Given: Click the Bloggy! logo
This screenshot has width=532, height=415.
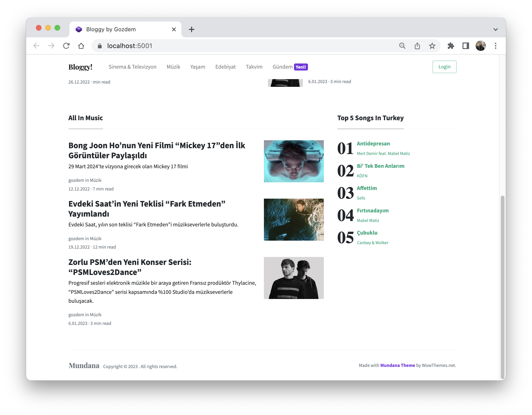Looking at the screenshot, I should (80, 67).
